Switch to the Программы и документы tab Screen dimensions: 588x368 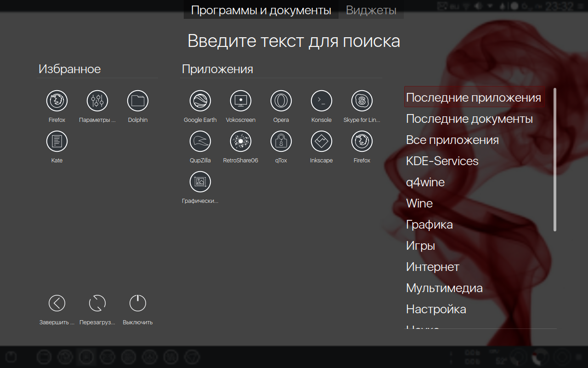pyautogui.click(x=261, y=10)
